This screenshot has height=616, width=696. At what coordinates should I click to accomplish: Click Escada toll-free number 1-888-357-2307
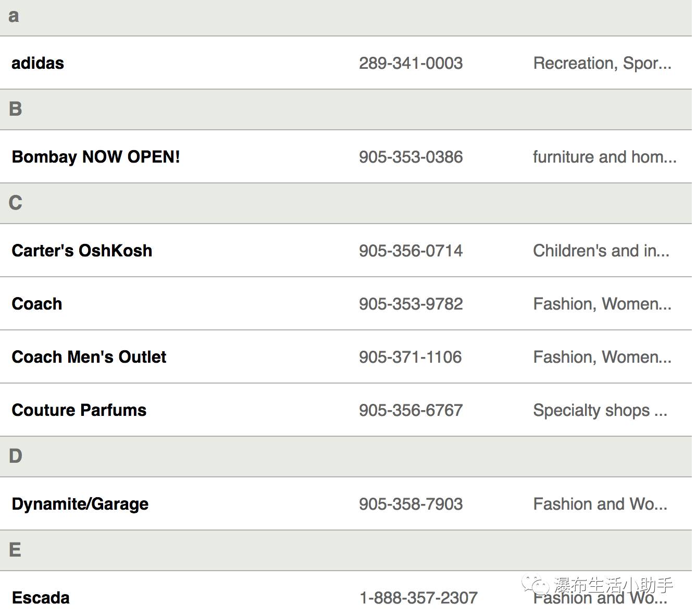[x=418, y=598]
